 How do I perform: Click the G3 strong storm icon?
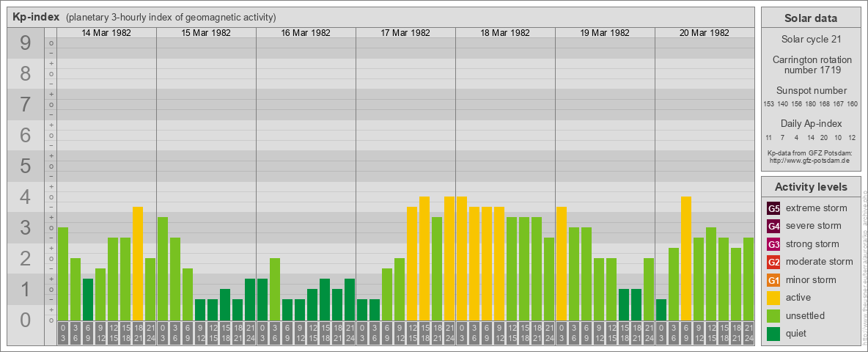tap(773, 244)
